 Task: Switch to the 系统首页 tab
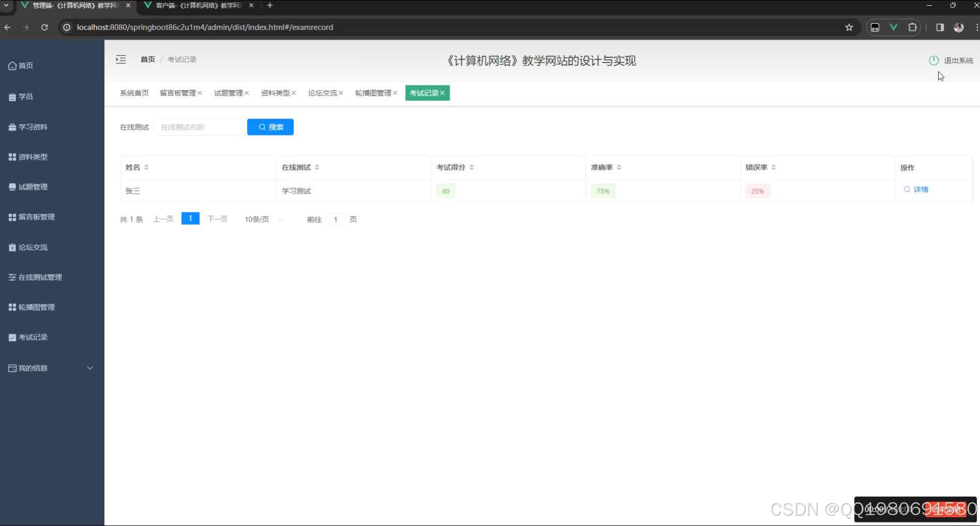134,93
